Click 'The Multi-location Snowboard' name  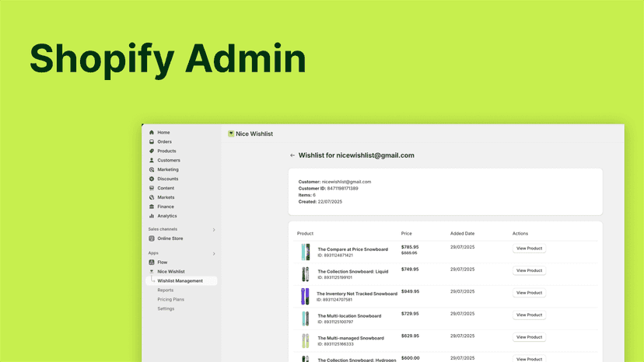click(349, 316)
